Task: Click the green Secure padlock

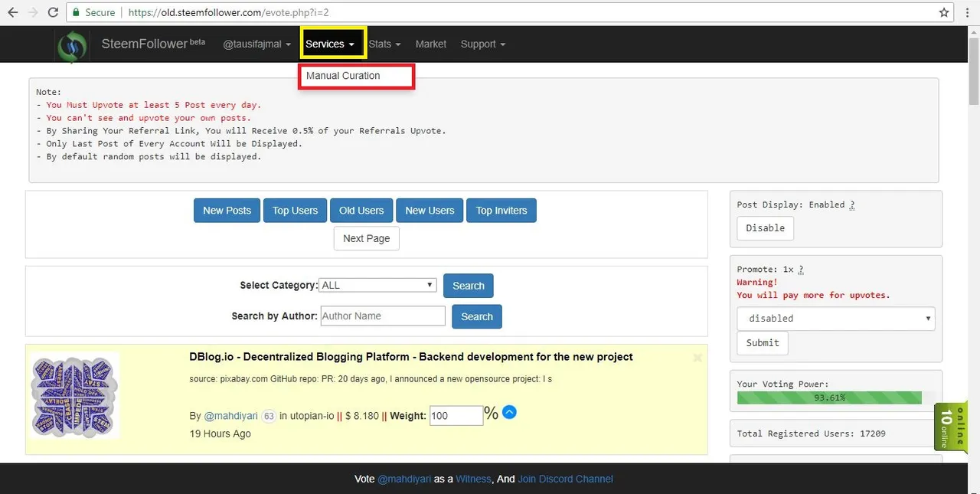Action: (75, 12)
